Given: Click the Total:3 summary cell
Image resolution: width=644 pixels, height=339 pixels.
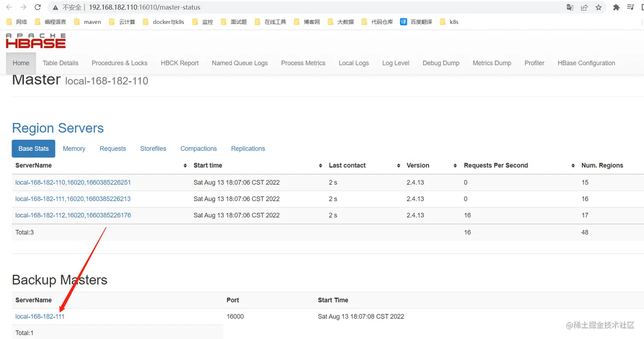Looking at the screenshot, I should point(25,232).
